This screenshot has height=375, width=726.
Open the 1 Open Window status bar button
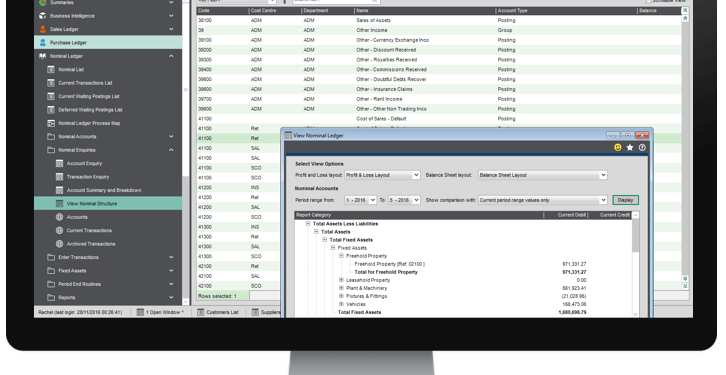point(160,312)
